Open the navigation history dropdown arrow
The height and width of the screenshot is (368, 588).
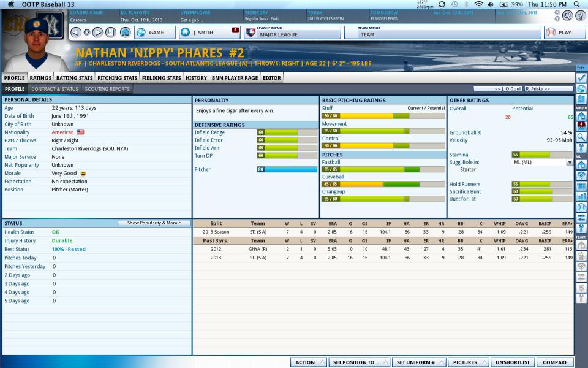coord(86,33)
